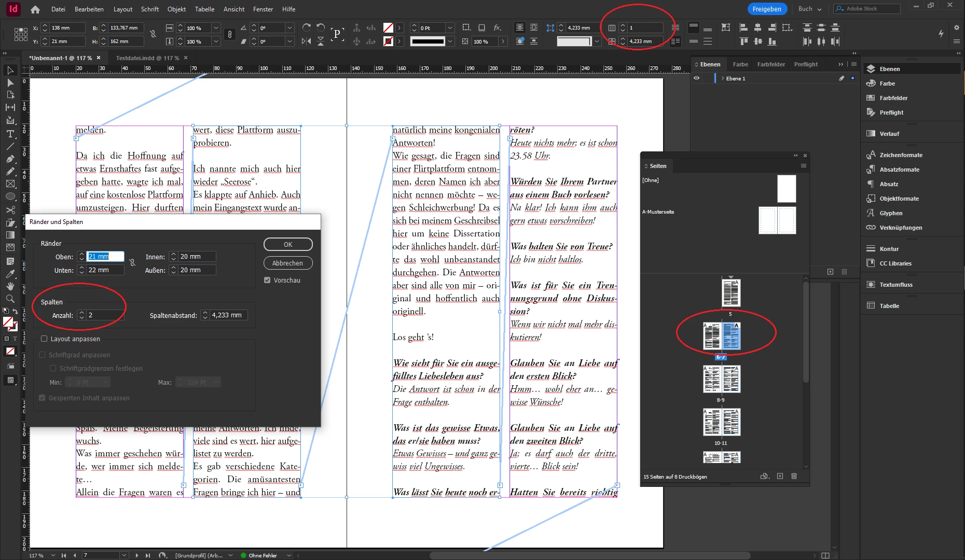Open the Fenster menu
Screen dimensions: 965x560
coord(263,9)
